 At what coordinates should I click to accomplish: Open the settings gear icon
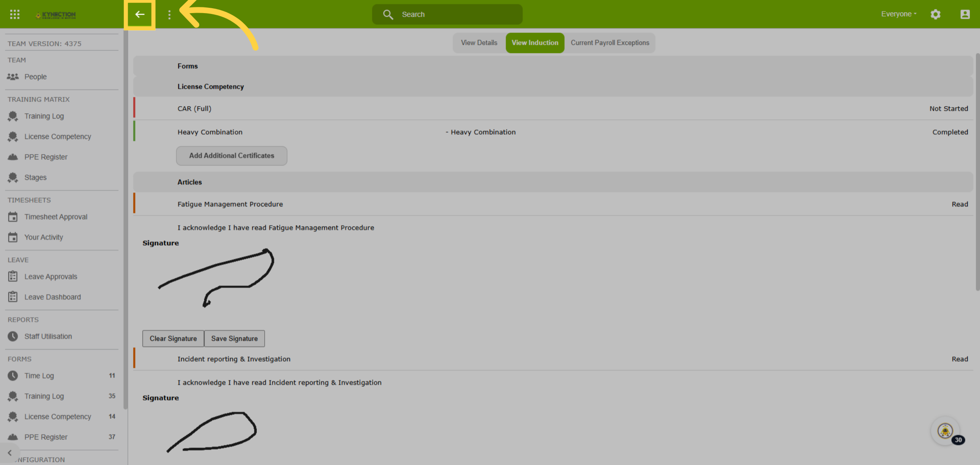coord(935,15)
